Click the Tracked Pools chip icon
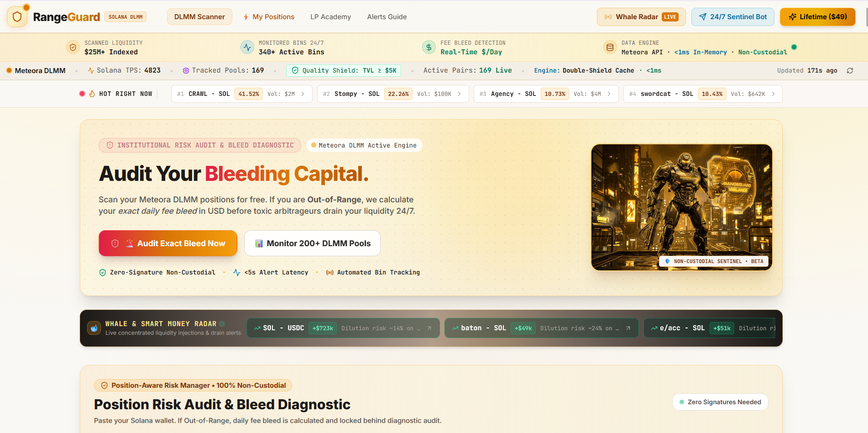Image resolution: width=868 pixels, height=433 pixels. (186, 70)
